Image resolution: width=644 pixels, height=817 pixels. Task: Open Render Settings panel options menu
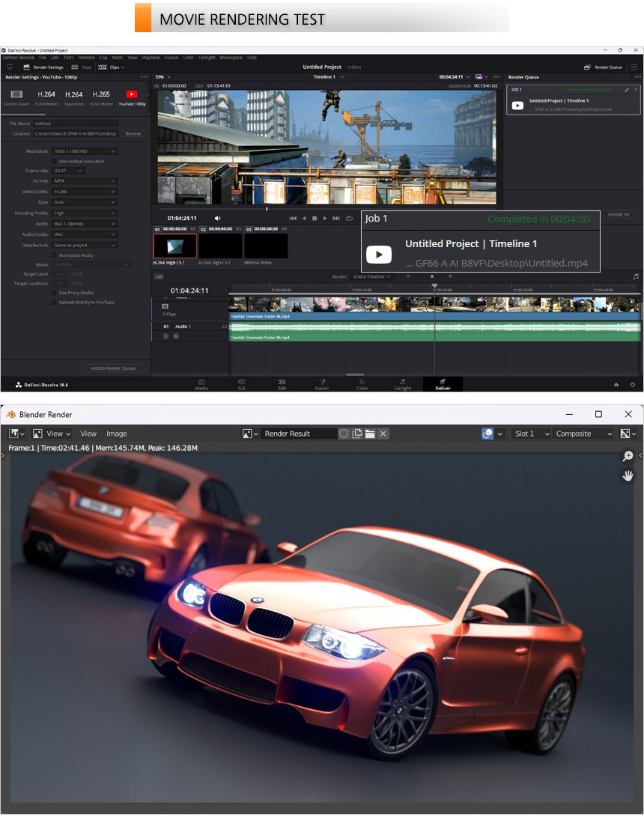tap(145, 77)
